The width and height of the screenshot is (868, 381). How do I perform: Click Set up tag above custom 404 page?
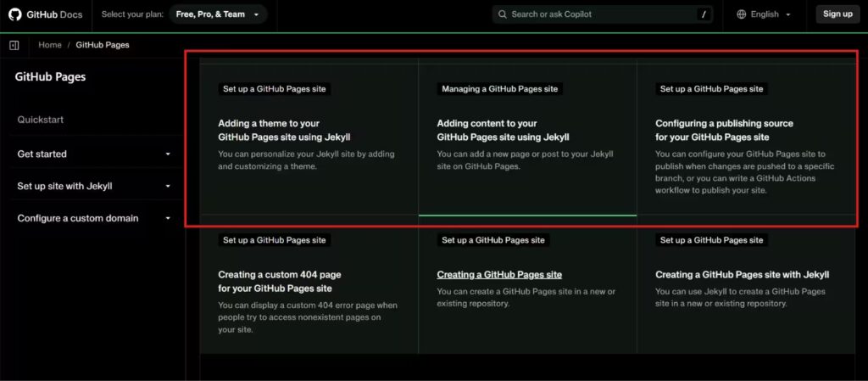click(x=275, y=240)
